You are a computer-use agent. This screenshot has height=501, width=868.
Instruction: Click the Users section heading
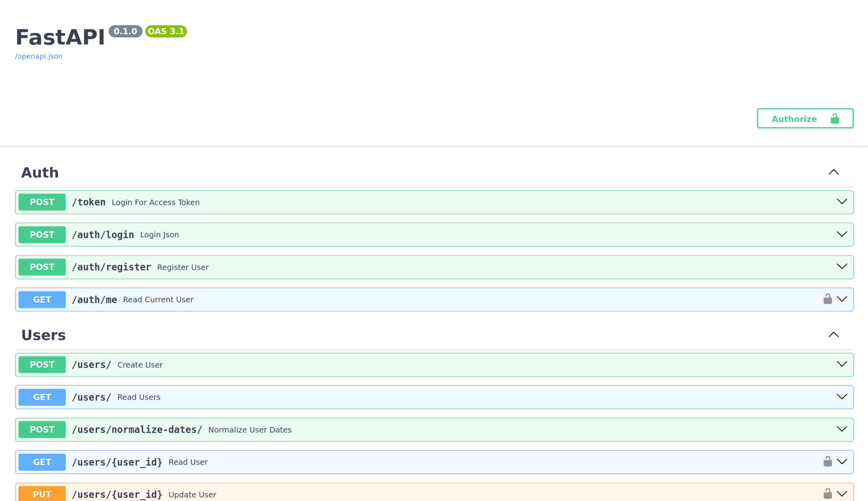pyautogui.click(x=43, y=335)
